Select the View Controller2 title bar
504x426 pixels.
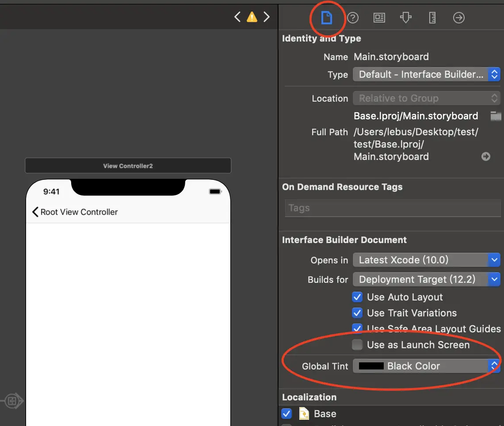point(128,166)
